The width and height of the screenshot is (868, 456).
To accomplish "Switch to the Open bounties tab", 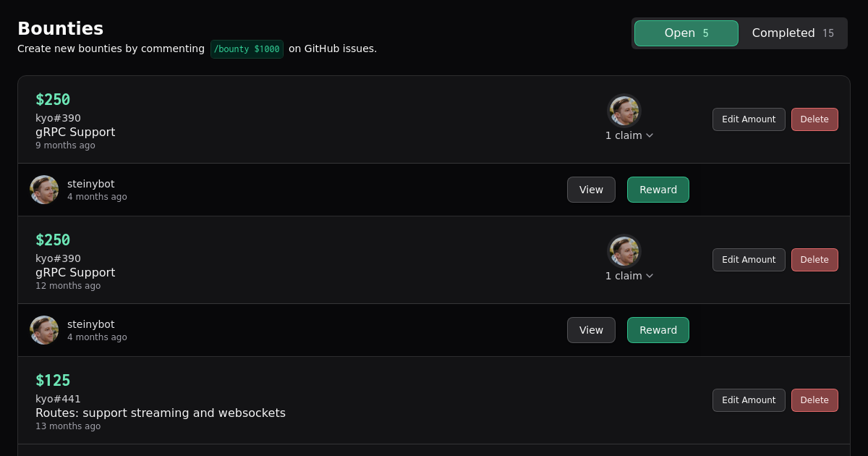I will [686, 33].
